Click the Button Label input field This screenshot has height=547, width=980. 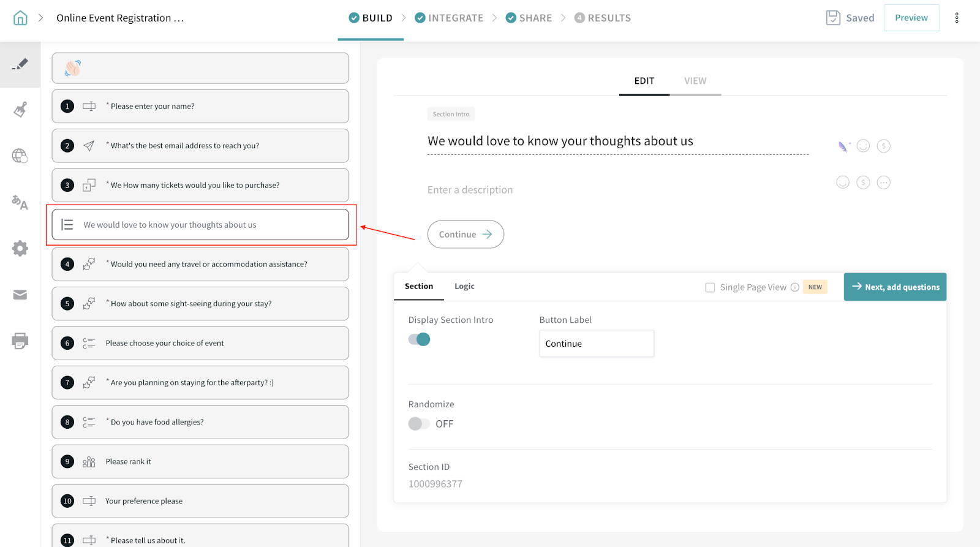pos(596,344)
